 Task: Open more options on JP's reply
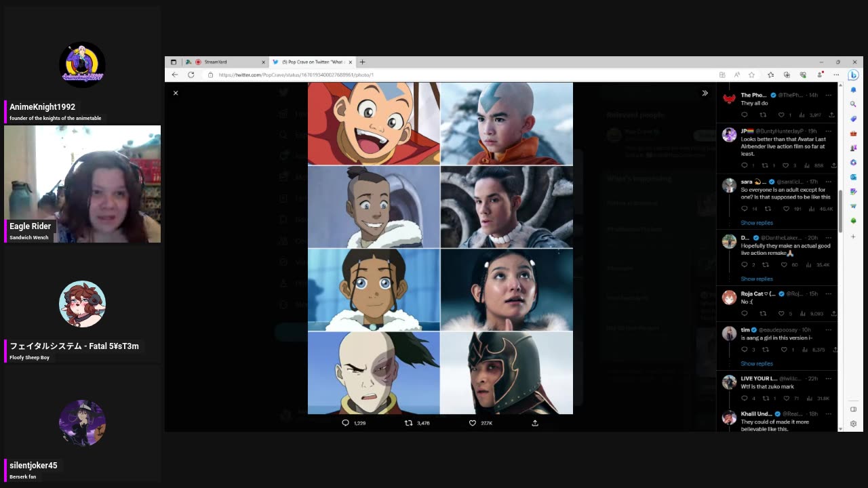pos(828,131)
